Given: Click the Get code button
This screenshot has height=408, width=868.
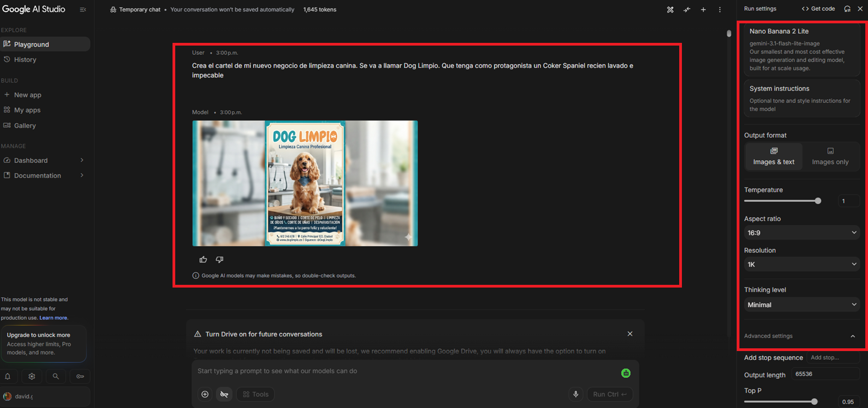Looking at the screenshot, I should [818, 9].
